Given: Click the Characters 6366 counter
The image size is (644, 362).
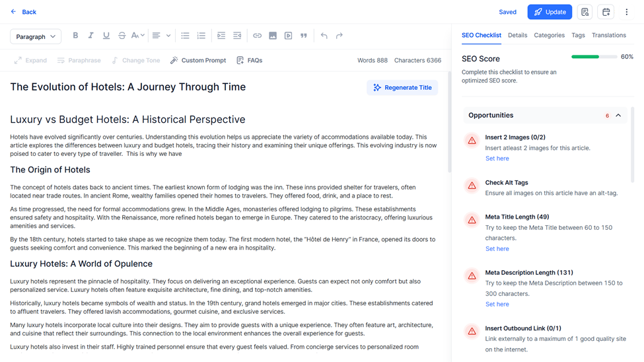Looking at the screenshot, I should pos(417,60).
